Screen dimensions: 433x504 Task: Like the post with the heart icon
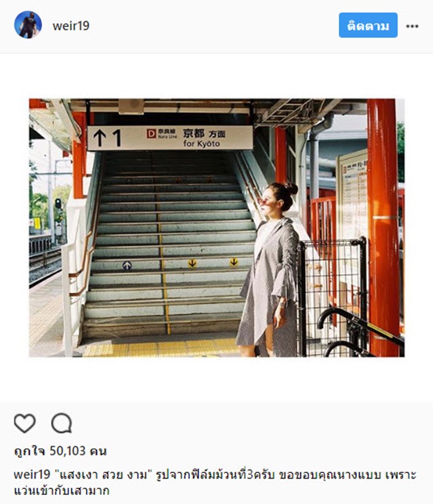[25, 423]
